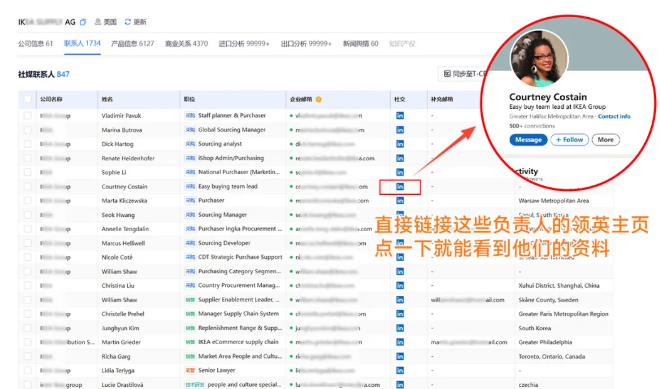This screenshot has width=660, height=389.
Task: Click the refresh icon beside 更新
Action: point(128,21)
